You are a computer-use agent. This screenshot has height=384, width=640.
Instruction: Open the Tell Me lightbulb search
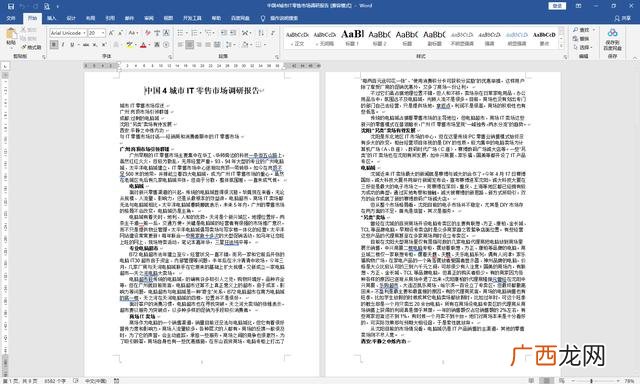(x=263, y=18)
